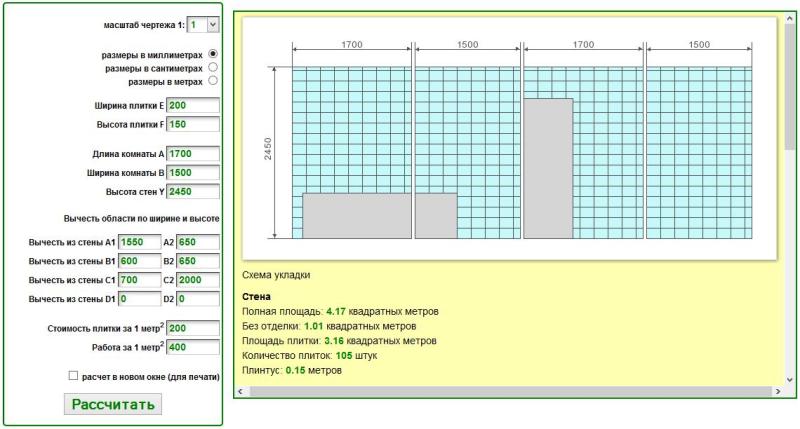Focus the Длина комнаты A field
The image size is (800, 429).
tap(193, 154)
